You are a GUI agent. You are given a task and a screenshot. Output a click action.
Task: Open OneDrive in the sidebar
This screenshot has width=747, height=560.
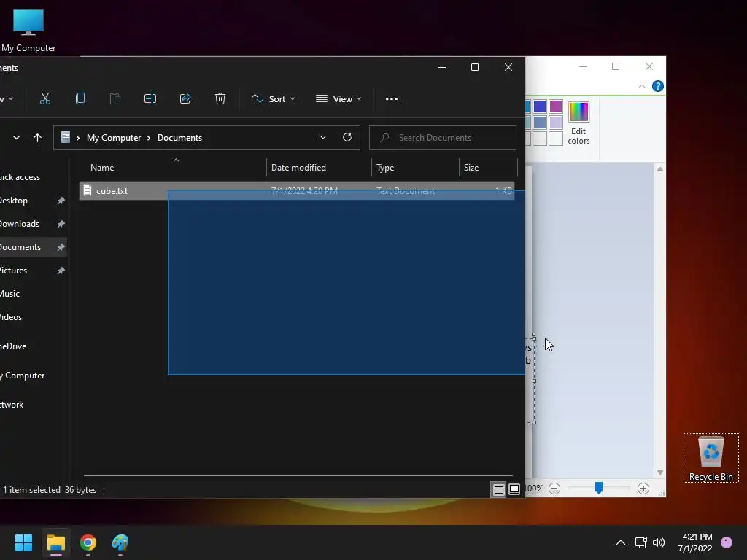tap(13, 346)
